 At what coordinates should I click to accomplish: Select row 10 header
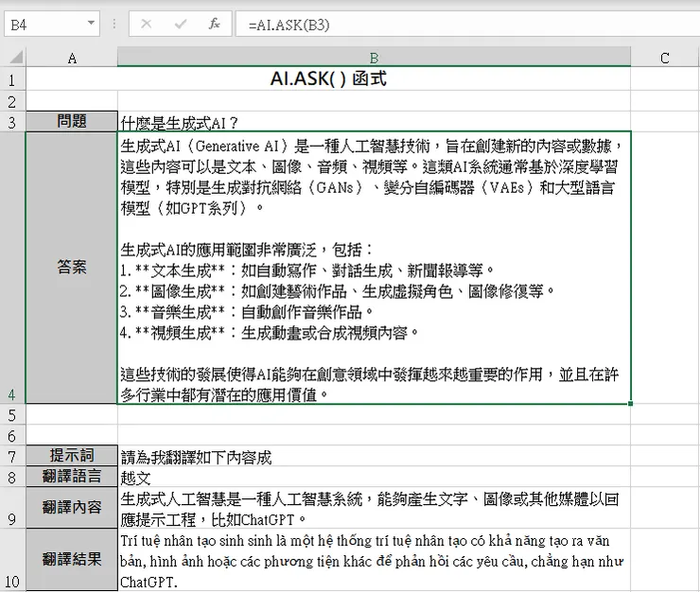point(12,560)
